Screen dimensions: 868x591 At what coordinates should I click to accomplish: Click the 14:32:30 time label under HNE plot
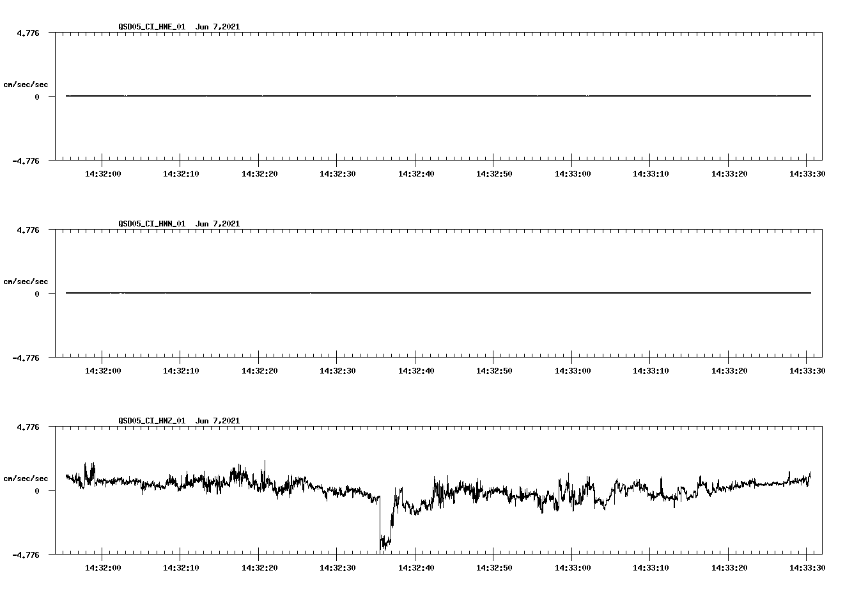(x=337, y=173)
